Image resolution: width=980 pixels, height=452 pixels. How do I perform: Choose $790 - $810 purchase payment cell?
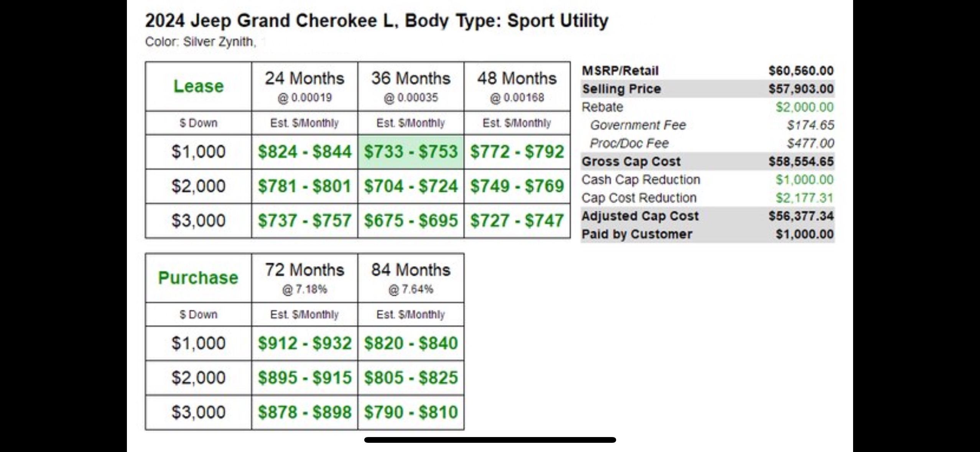click(411, 412)
